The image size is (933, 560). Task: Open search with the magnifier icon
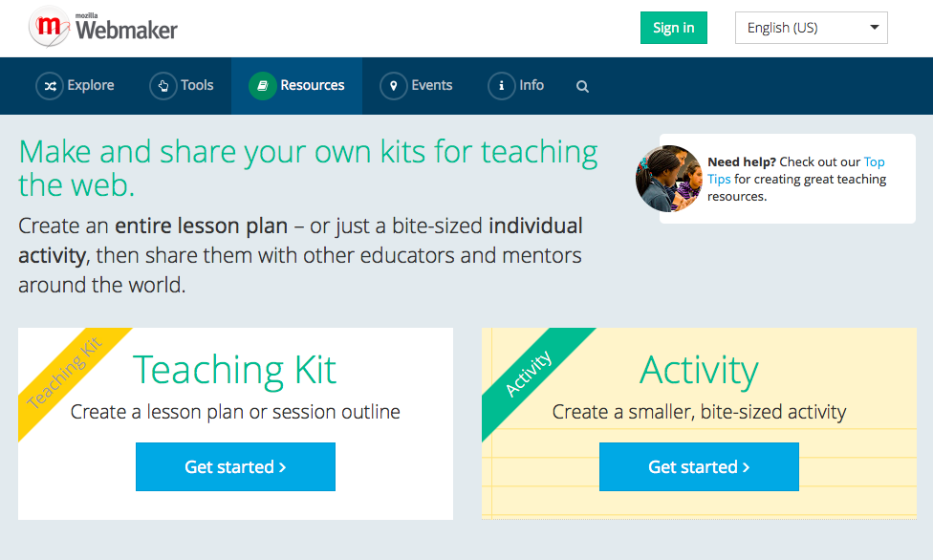pyautogui.click(x=582, y=86)
